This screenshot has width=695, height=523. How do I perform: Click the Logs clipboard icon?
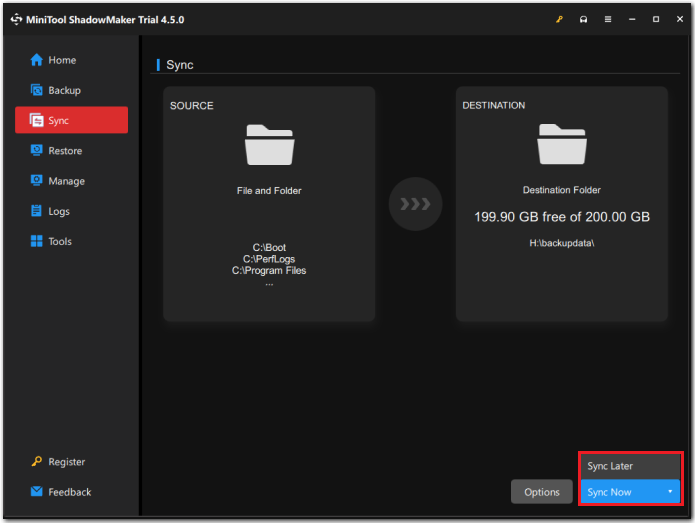pyautogui.click(x=36, y=211)
